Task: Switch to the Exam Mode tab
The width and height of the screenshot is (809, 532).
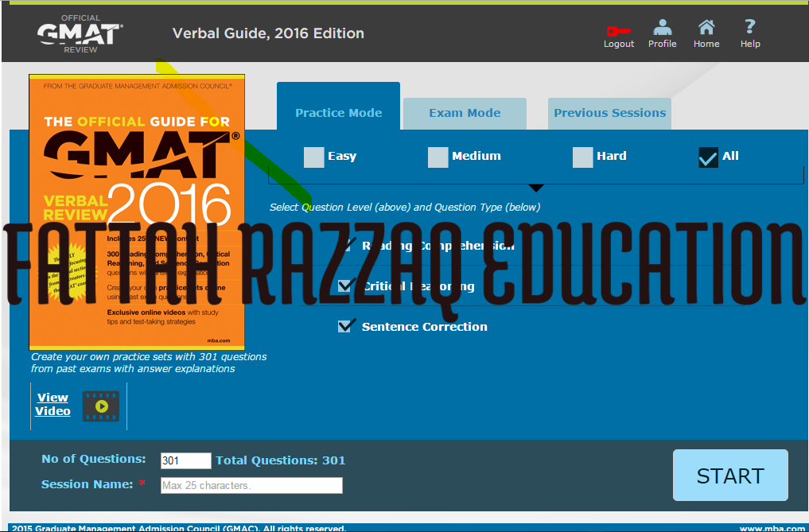Action: tap(465, 114)
